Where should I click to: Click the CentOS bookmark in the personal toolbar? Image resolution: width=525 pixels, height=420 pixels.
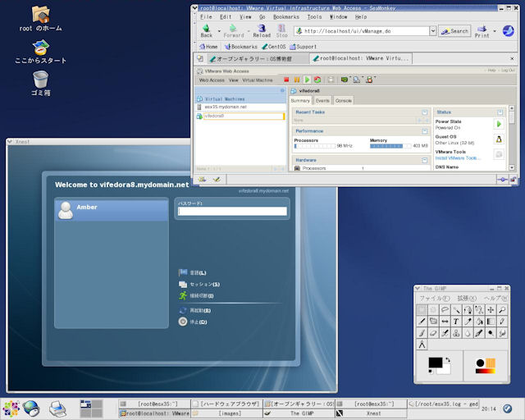tap(274, 47)
